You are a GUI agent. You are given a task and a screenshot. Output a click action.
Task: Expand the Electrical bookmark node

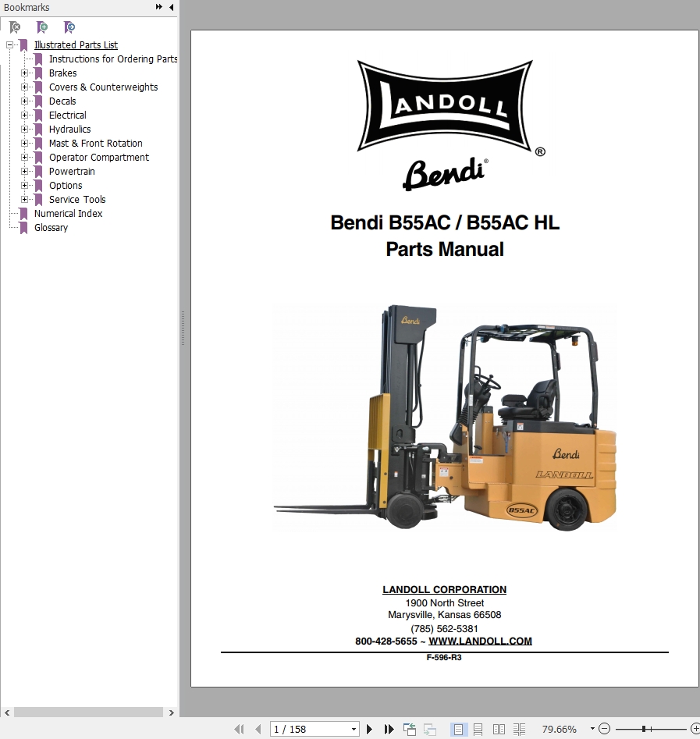[x=24, y=115]
